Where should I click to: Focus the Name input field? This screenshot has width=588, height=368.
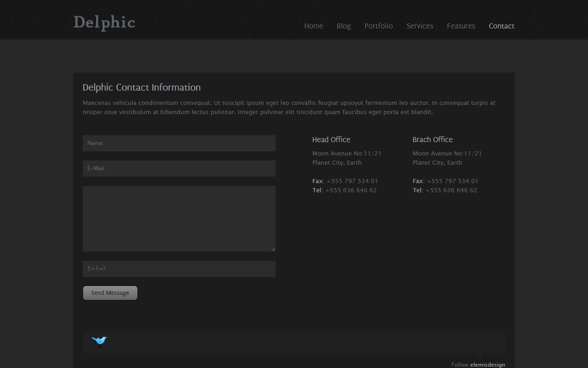[x=179, y=143]
